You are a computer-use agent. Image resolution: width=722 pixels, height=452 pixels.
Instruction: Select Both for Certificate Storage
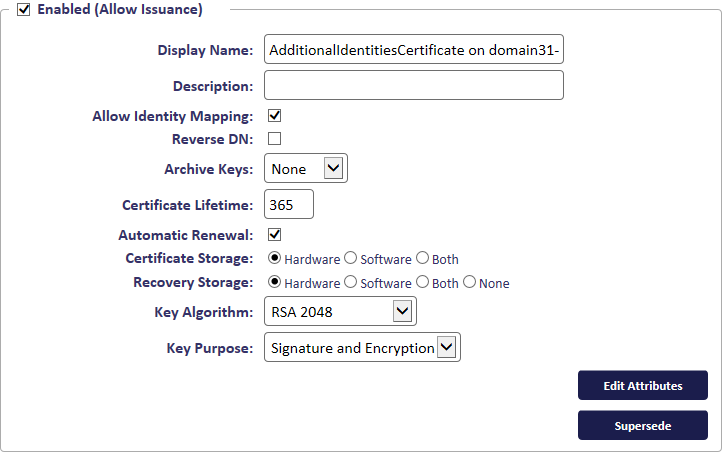point(422,258)
